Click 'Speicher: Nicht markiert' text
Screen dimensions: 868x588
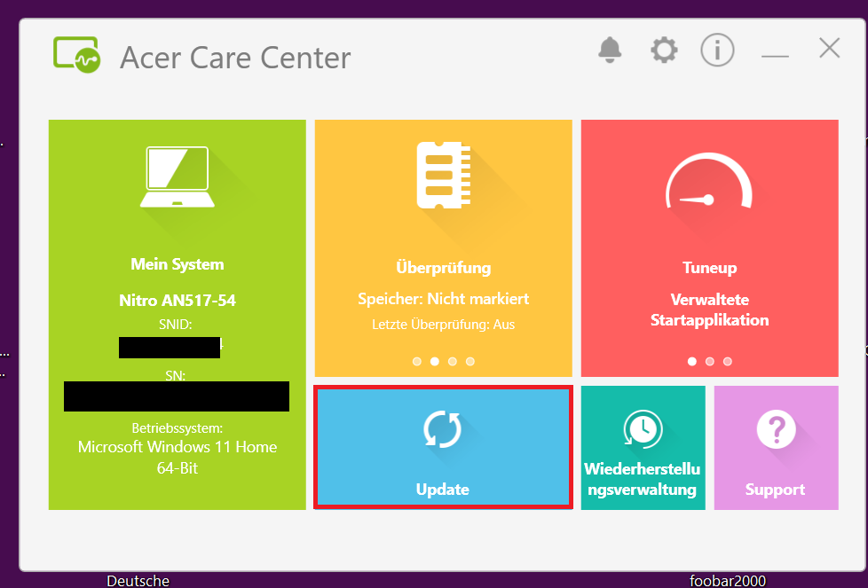pos(444,299)
